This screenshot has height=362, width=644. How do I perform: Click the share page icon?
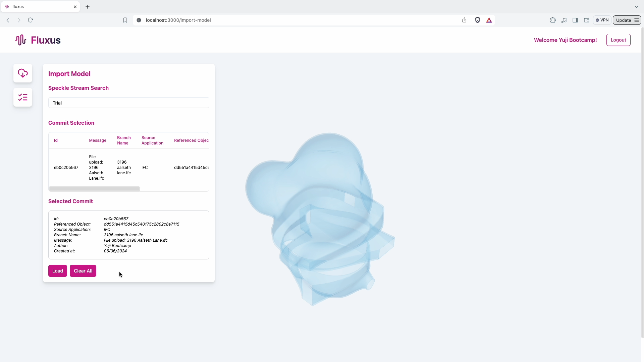coord(464,20)
